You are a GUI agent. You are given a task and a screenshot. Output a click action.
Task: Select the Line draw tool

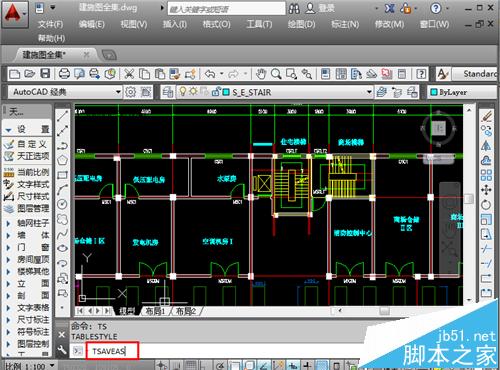pos(62,116)
